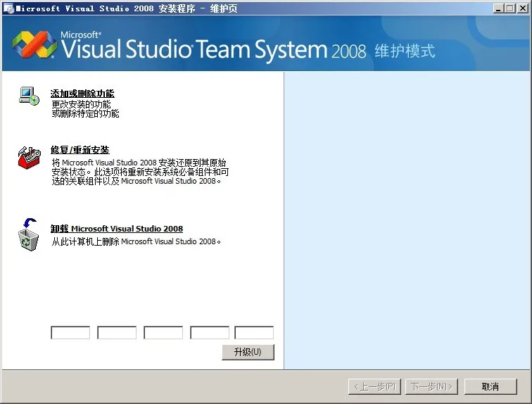Viewport: 532px width, 404px height.
Task: Focus the third product key box
Action: coord(163,333)
